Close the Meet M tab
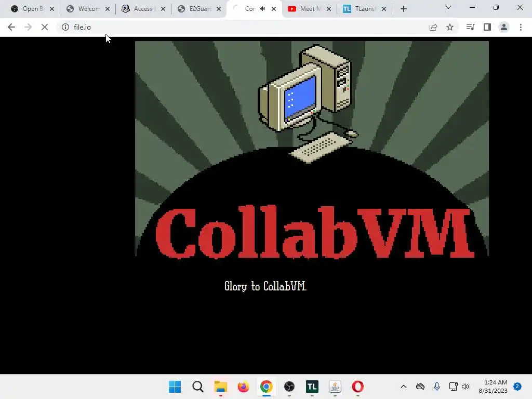 [329, 9]
